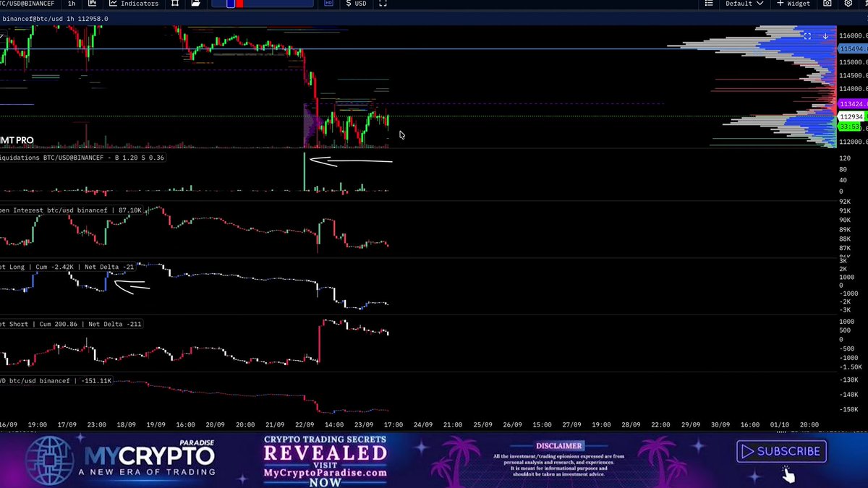Screen dimensions: 868x488
Task: Toggle the HD quality badge
Action: coord(329,4)
